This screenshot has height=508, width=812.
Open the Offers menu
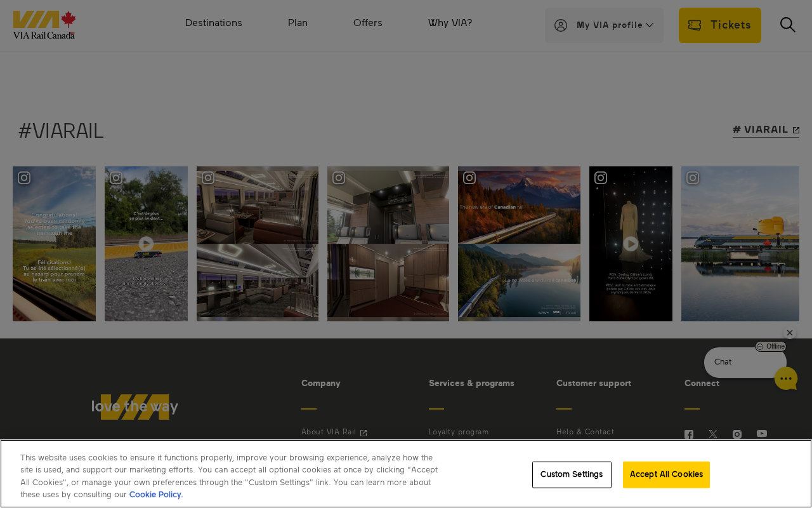368,23
